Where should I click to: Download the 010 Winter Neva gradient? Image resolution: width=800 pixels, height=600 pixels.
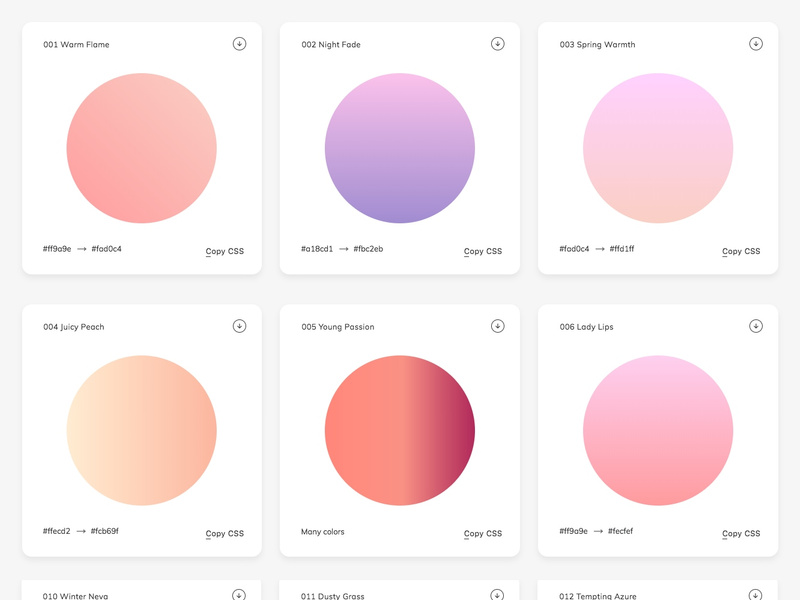click(239, 594)
